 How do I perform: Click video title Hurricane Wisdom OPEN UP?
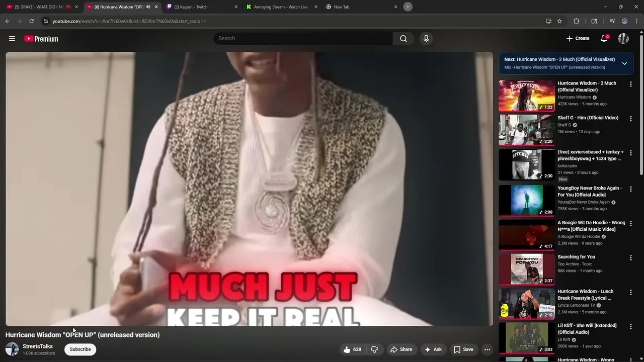click(83, 335)
